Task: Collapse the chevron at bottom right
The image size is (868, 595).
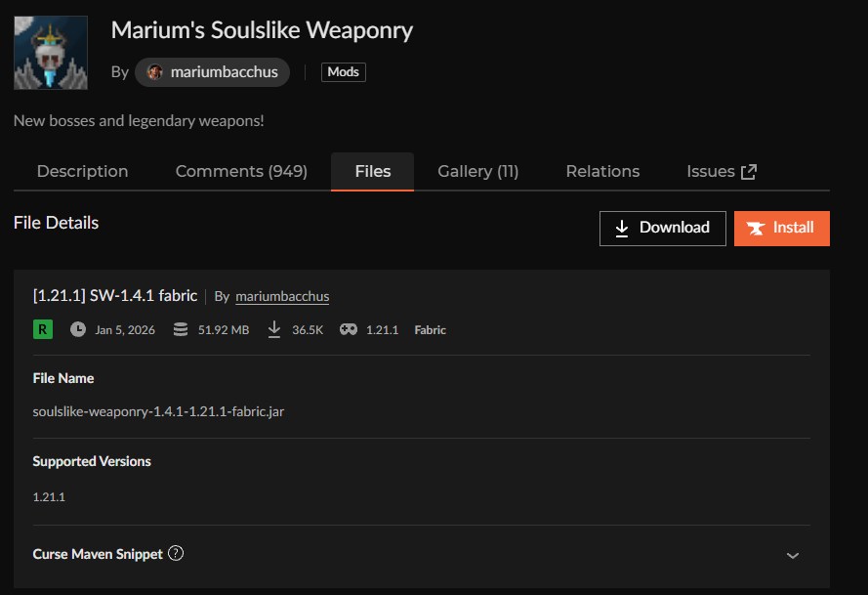Action: coord(792,554)
